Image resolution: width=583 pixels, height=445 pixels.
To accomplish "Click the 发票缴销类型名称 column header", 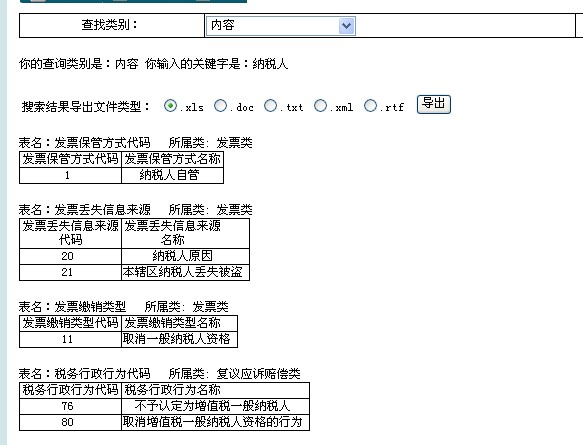I will click(x=179, y=323).
